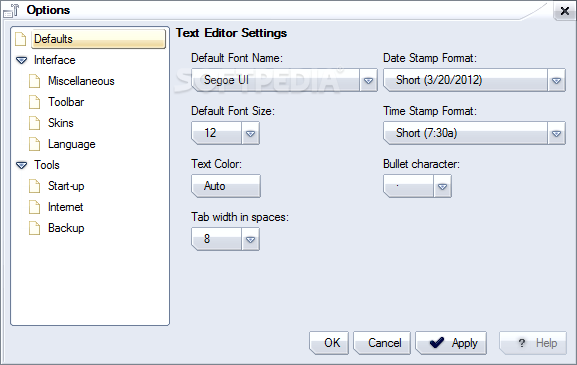Pick text color via Auto button

(226, 186)
